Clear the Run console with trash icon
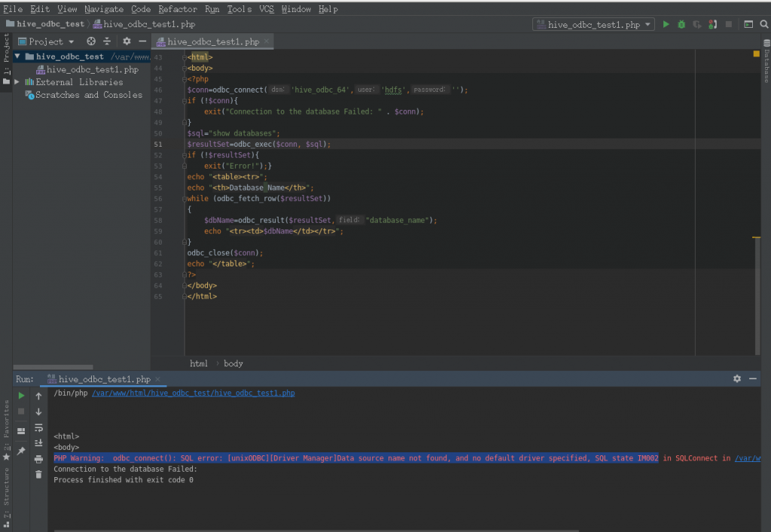This screenshot has height=532, width=771. [38, 474]
